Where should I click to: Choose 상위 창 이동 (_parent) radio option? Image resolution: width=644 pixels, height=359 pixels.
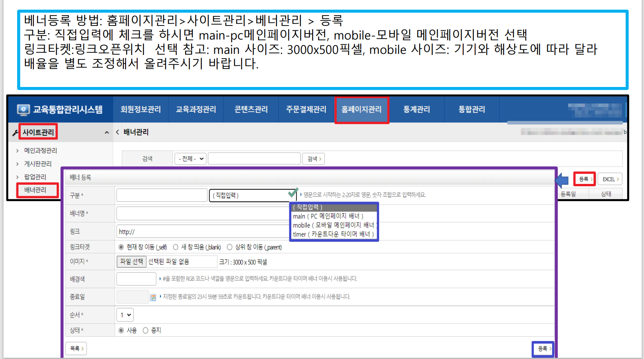(x=229, y=247)
